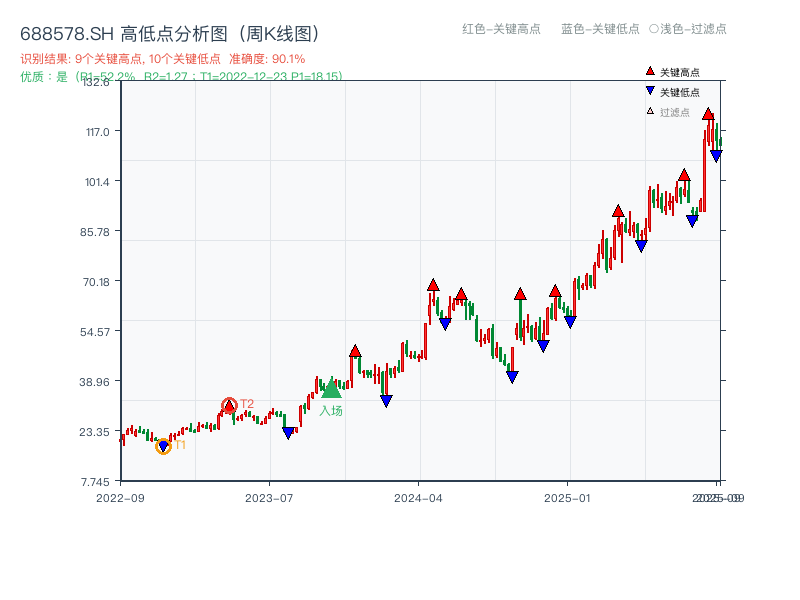Click the 2024-04 date axis label

[x=418, y=498]
